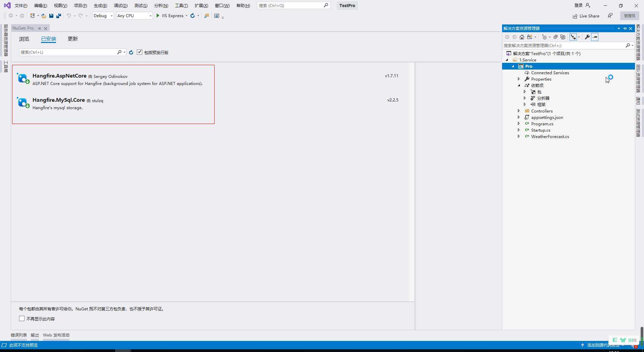This screenshot has height=352, width=644.
Task: Click the Show All Files icon in Solution Explorer
Action: (563, 37)
